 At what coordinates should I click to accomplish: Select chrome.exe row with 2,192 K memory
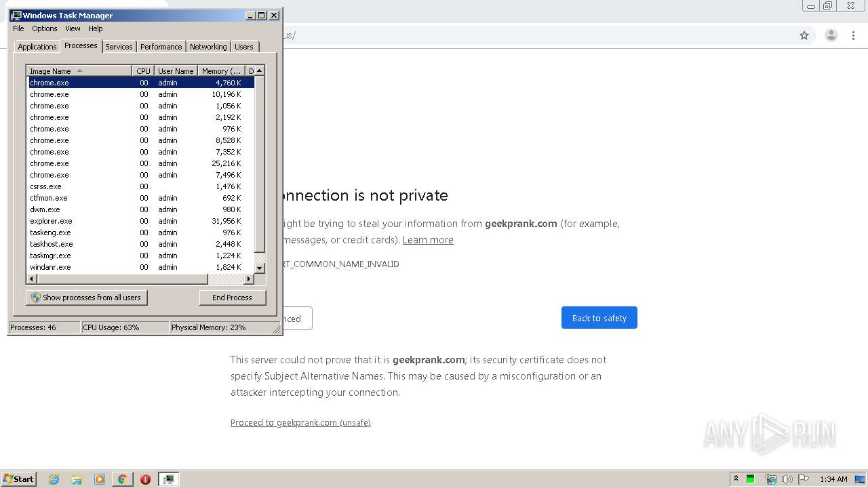(140, 117)
